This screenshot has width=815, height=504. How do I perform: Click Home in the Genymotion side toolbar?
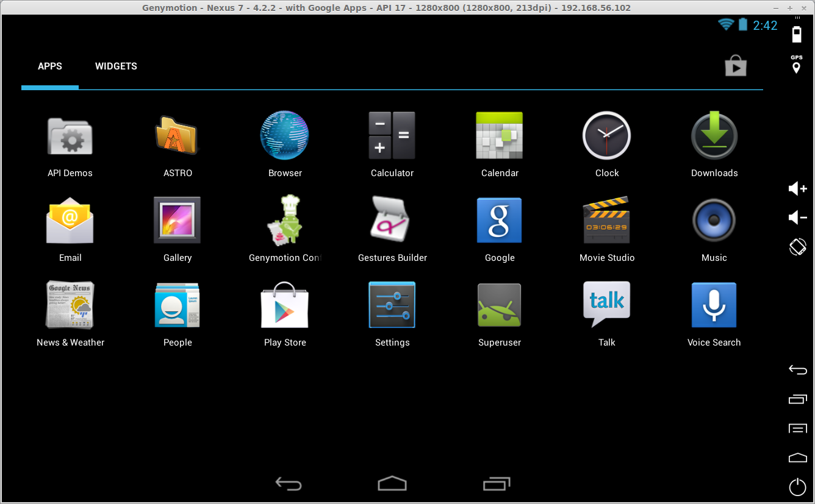(x=798, y=458)
